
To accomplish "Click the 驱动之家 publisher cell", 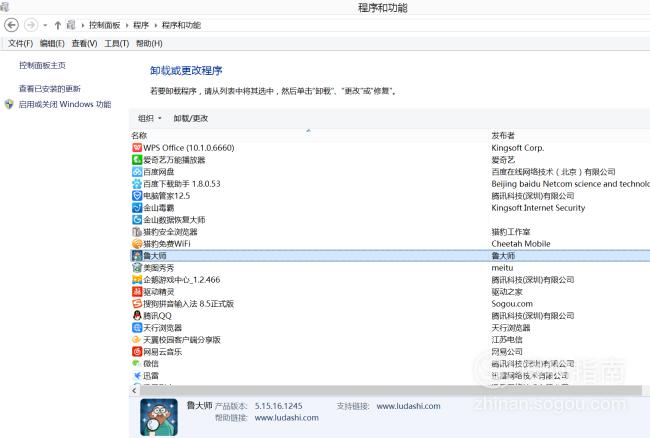I will tap(507, 292).
